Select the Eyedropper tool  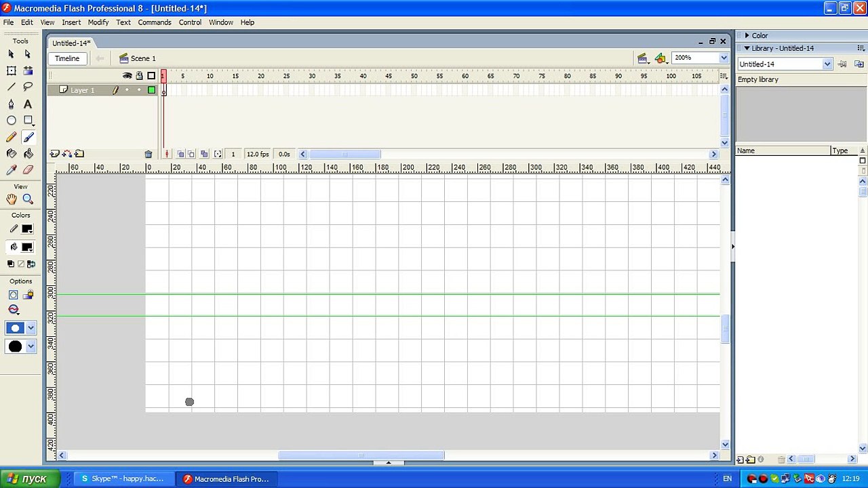12,170
